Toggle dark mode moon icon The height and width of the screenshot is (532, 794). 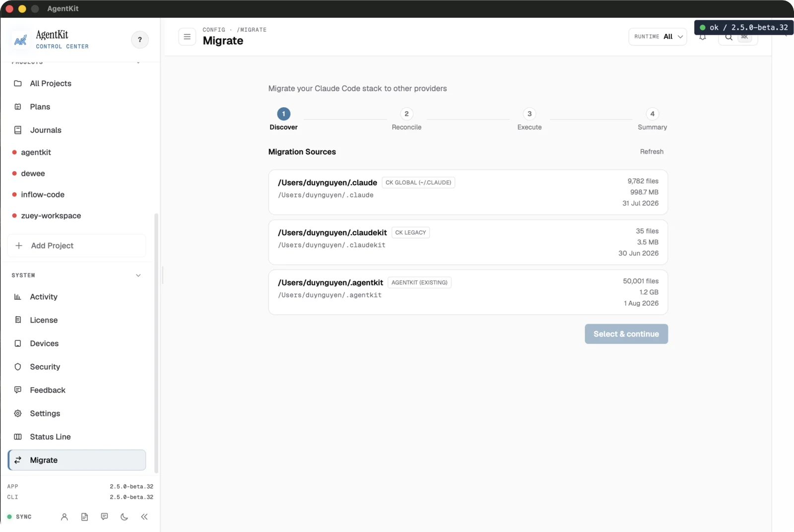pos(124,517)
